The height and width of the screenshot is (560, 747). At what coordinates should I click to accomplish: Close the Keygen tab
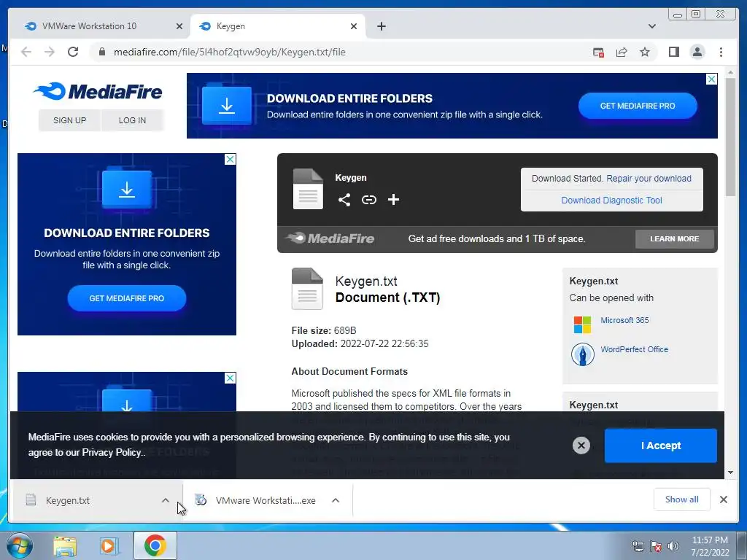pyautogui.click(x=354, y=26)
